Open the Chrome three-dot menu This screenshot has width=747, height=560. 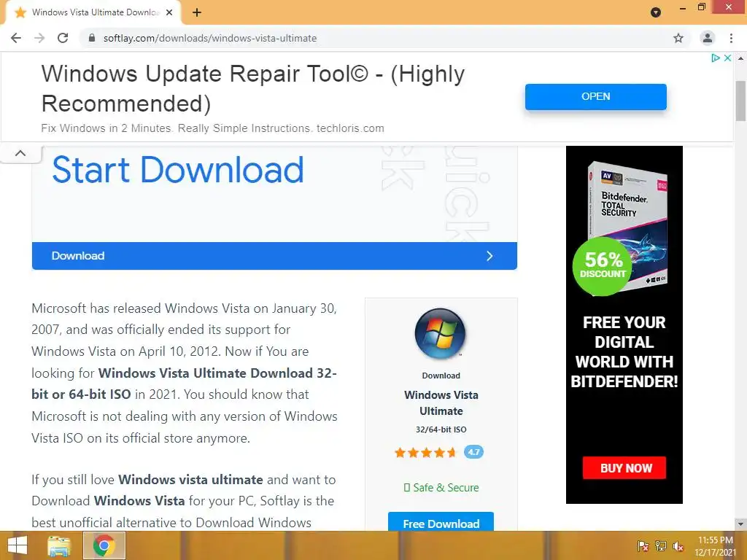click(x=731, y=38)
